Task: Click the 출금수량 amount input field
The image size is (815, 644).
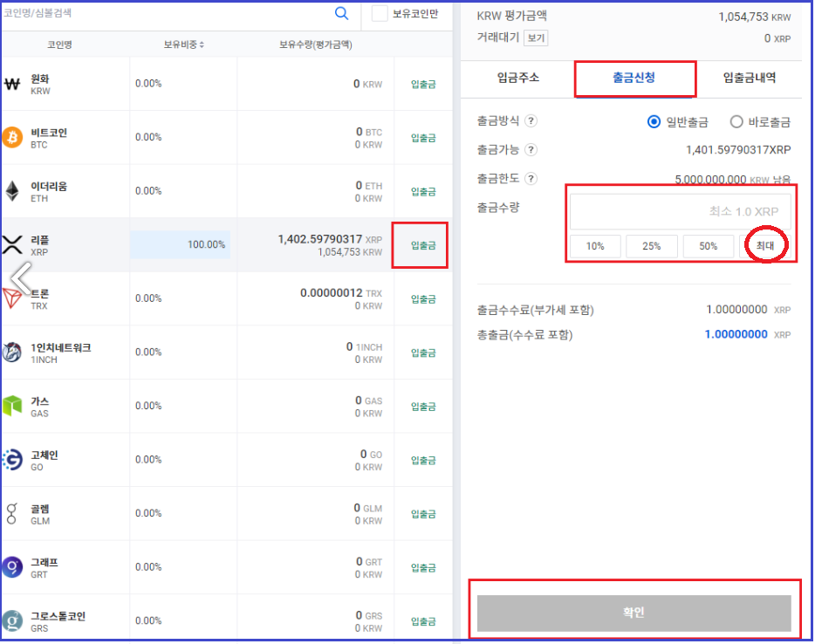Action: coord(681,209)
